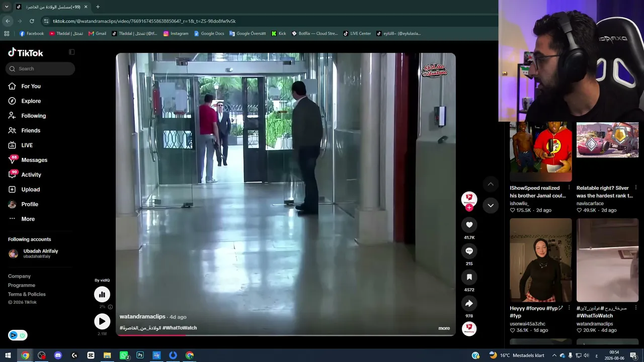Like the video with the heart button
This screenshot has width=644, height=362.
[469, 225]
